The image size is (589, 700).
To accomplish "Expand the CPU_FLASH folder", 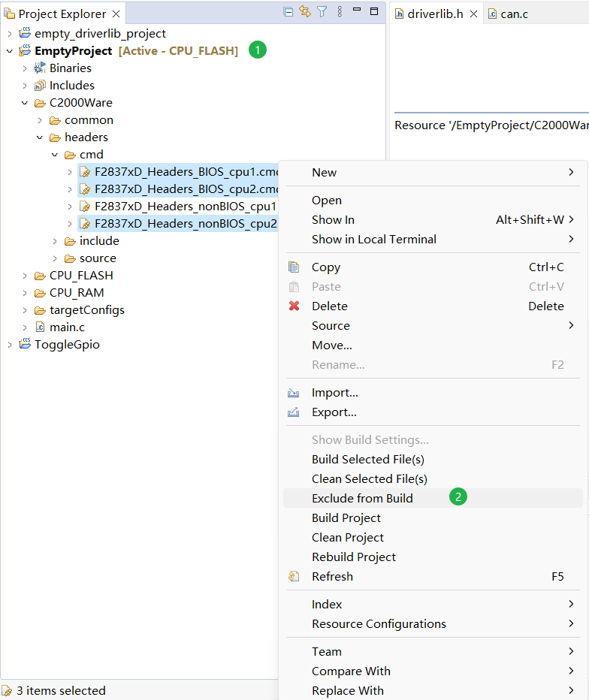I will (25, 276).
